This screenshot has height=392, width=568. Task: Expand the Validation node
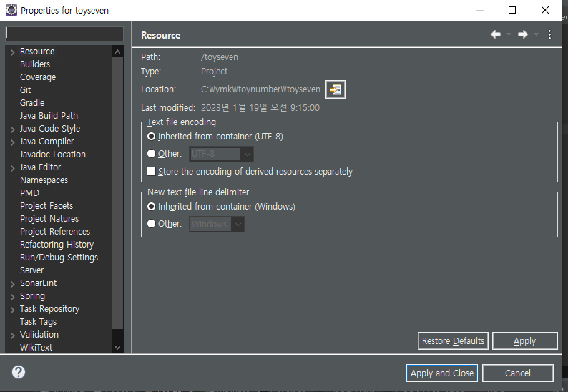[x=12, y=335]
